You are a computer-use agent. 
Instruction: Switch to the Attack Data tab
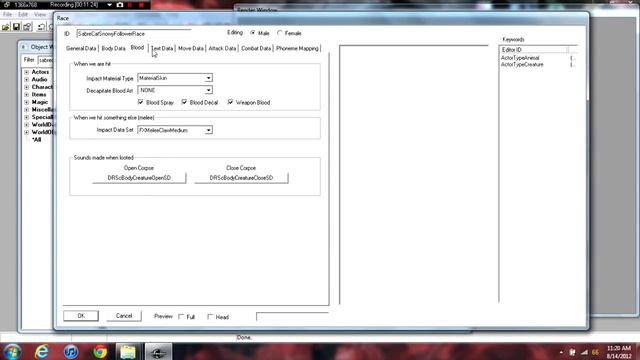pos(222,48)
